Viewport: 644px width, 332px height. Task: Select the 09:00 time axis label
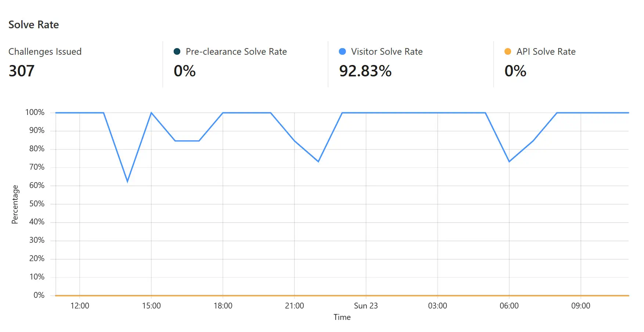coord(580,306)
